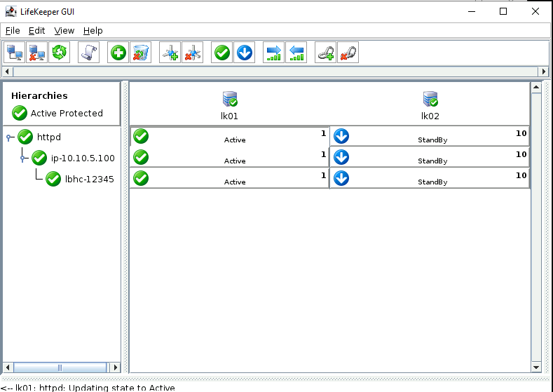Click httpd row's blue StandBy icon under lk02

[x=341, y=136]
